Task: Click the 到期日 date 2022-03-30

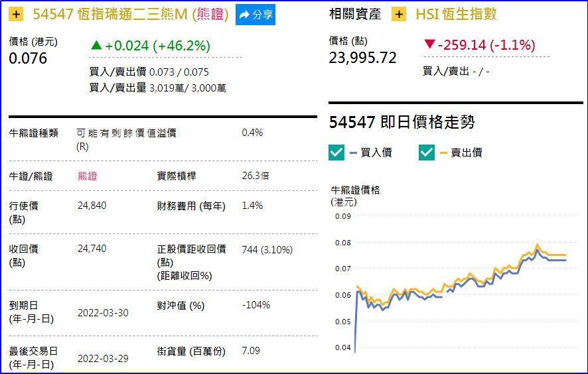Action: click(x=103, y=312)
